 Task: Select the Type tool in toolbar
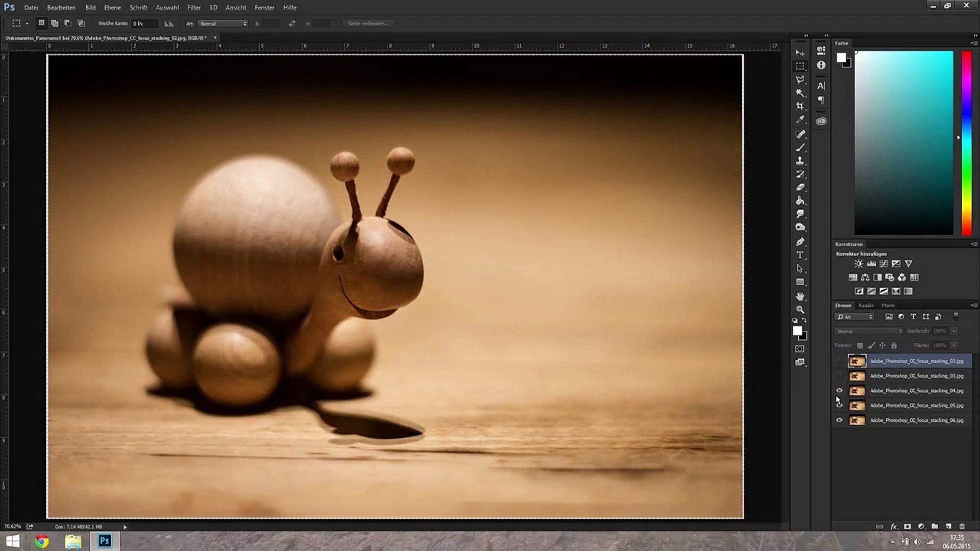(x=800, y=255)
